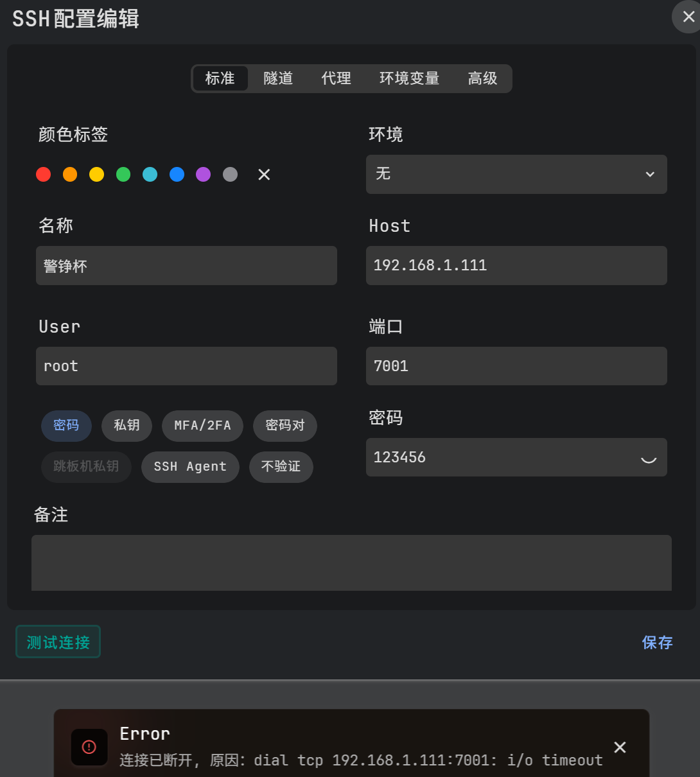Switch to 私钥 authentication
The image size is (700, 777).
(x=127, y=426)
